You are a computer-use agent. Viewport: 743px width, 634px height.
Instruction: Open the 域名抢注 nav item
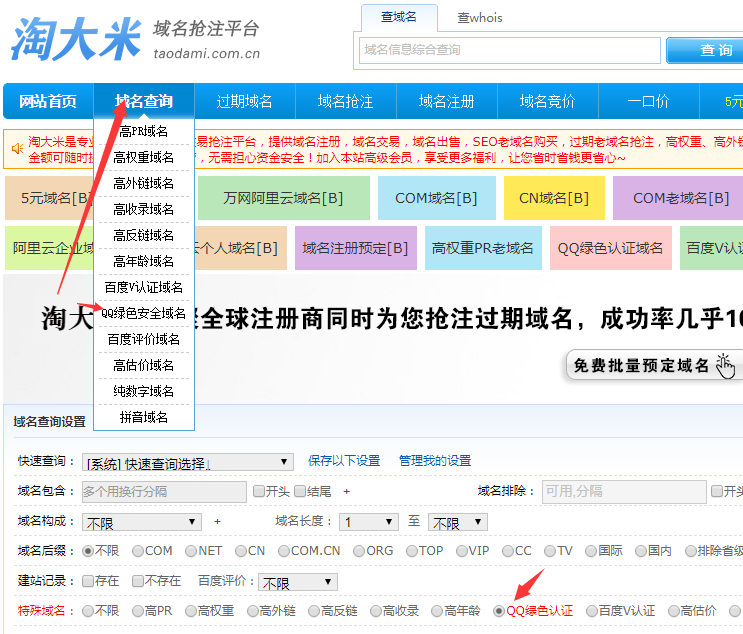pos(345,101)
